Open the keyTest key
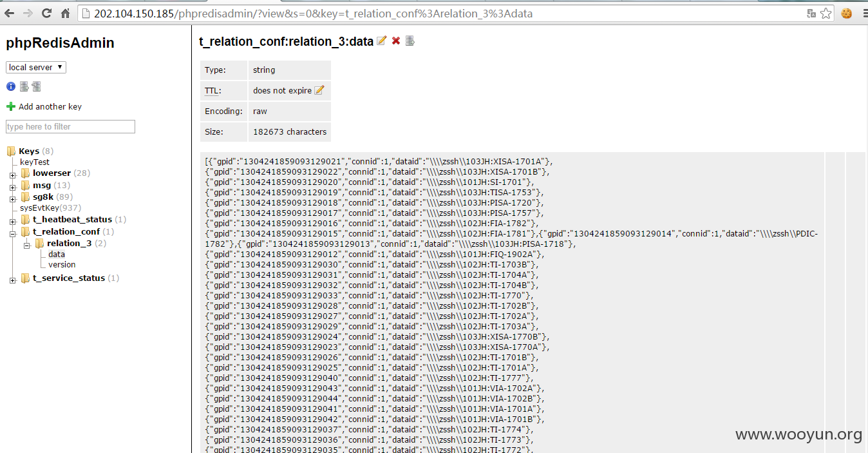Viewport: 868px width, 453px height. (35, 162)
